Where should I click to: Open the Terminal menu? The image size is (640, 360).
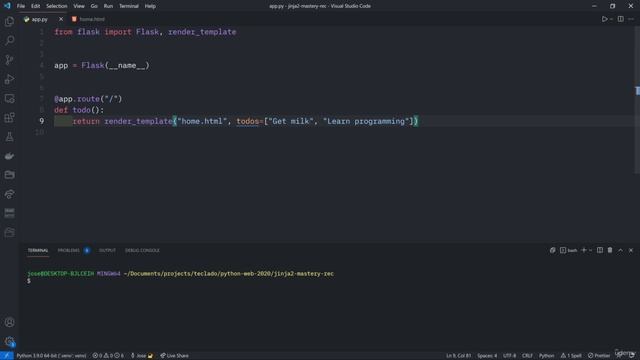click(129, 6)
